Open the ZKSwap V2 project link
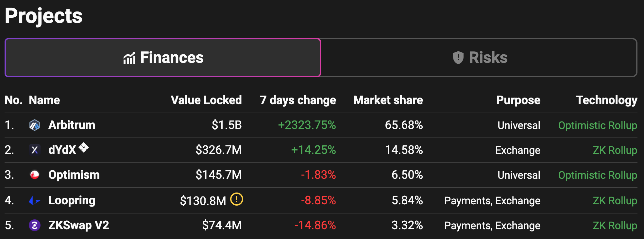Viewport: 644px width, 239px height. tap(79, 225)
